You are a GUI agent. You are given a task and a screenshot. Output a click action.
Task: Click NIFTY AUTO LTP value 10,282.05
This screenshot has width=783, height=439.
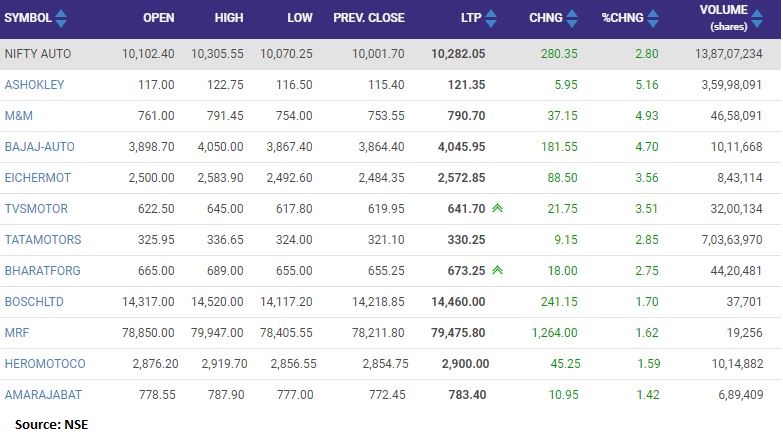(458, 54)
